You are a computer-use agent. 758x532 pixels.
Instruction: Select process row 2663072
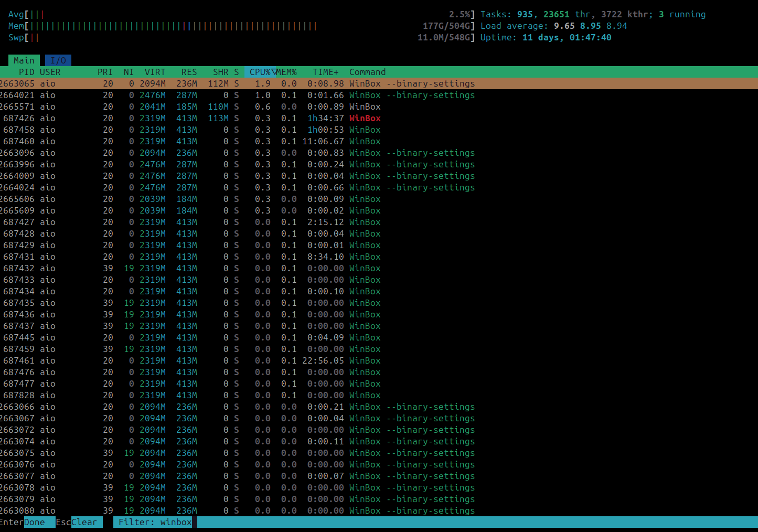(x=379, y=430)
